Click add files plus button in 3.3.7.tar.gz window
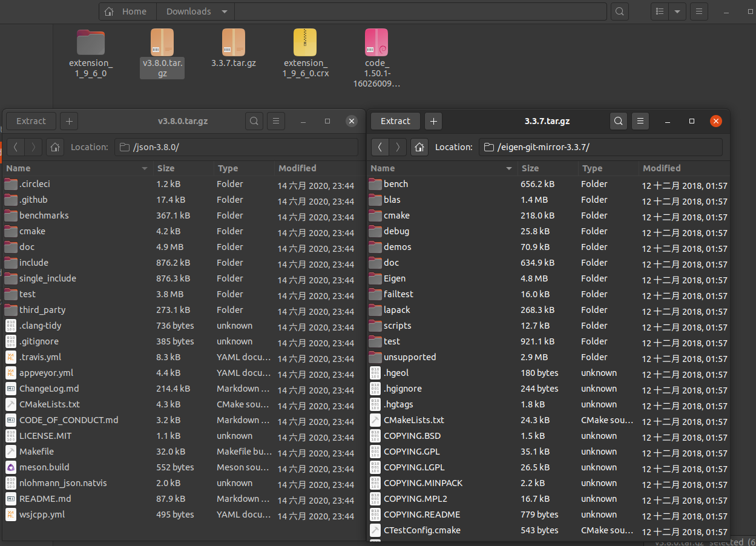Image resolution: width=756 pixels, height=546 pixels. click(x=433, y=121)
